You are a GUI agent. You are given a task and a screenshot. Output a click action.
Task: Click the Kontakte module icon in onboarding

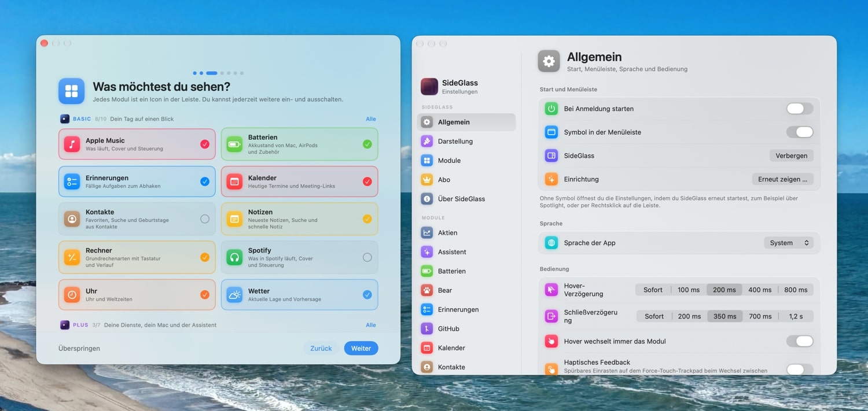pos(72,219)
